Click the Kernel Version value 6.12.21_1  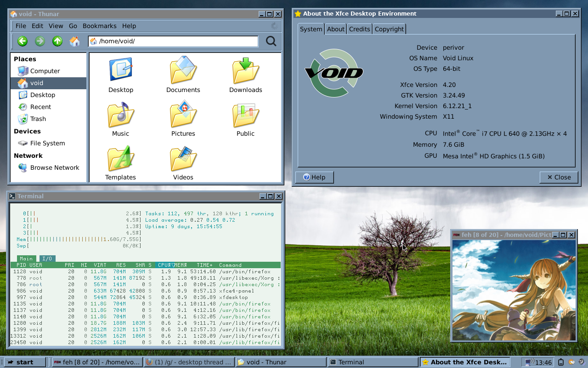[x=457, y=106]
